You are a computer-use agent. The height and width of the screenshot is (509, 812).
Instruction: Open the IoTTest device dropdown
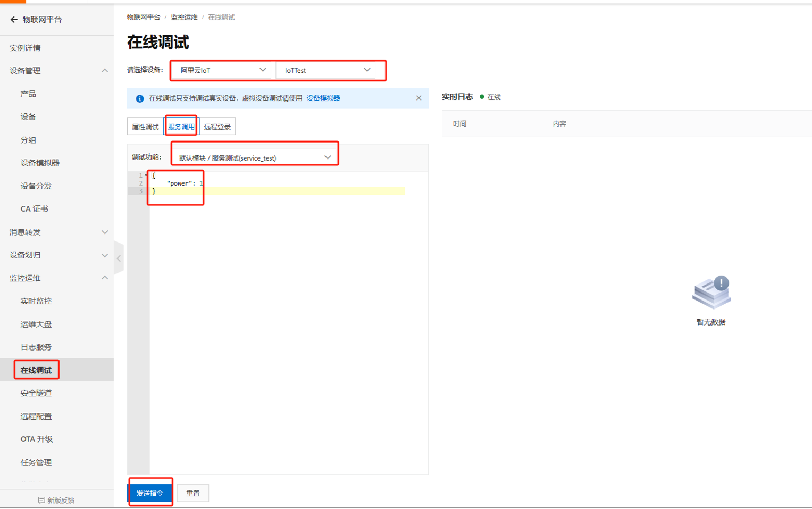tap(325, 70)
